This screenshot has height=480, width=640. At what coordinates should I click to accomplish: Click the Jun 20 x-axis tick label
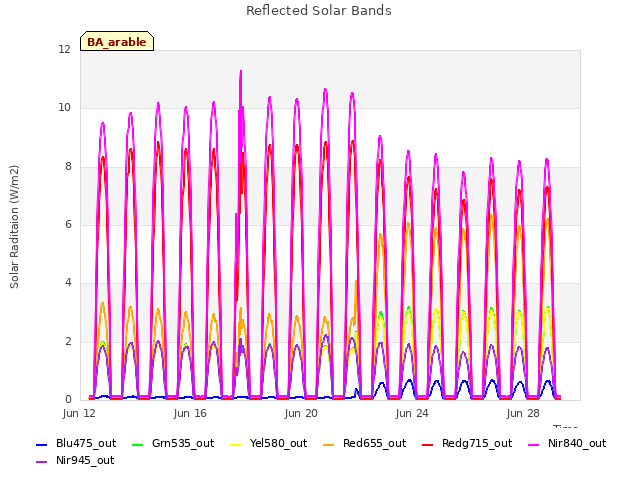pyautogui.click(x=301, y=413)
